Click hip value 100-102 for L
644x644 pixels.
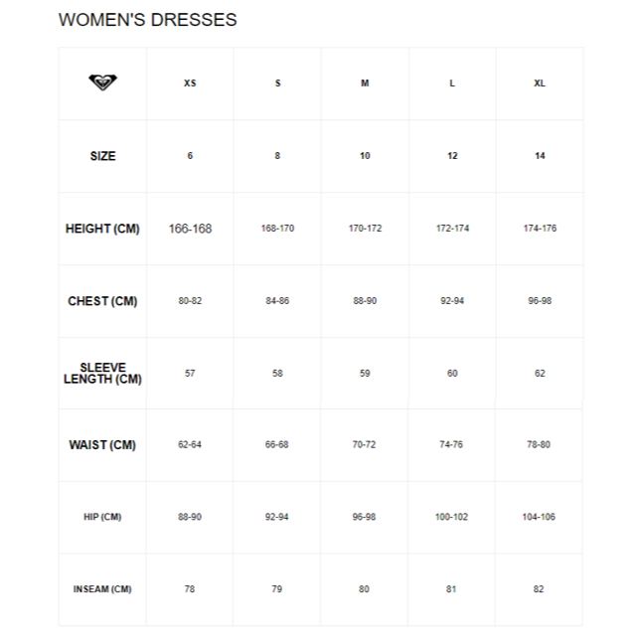(452, 517)
